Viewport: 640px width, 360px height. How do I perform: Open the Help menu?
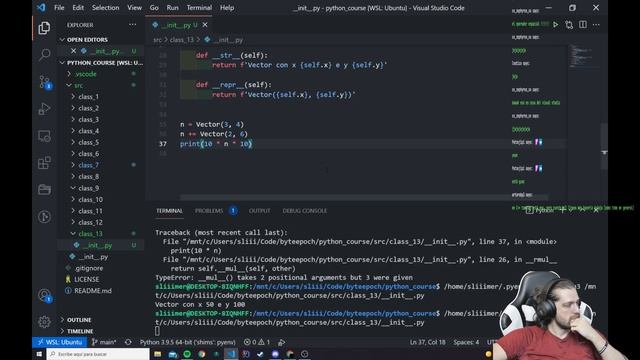[227, 8]
